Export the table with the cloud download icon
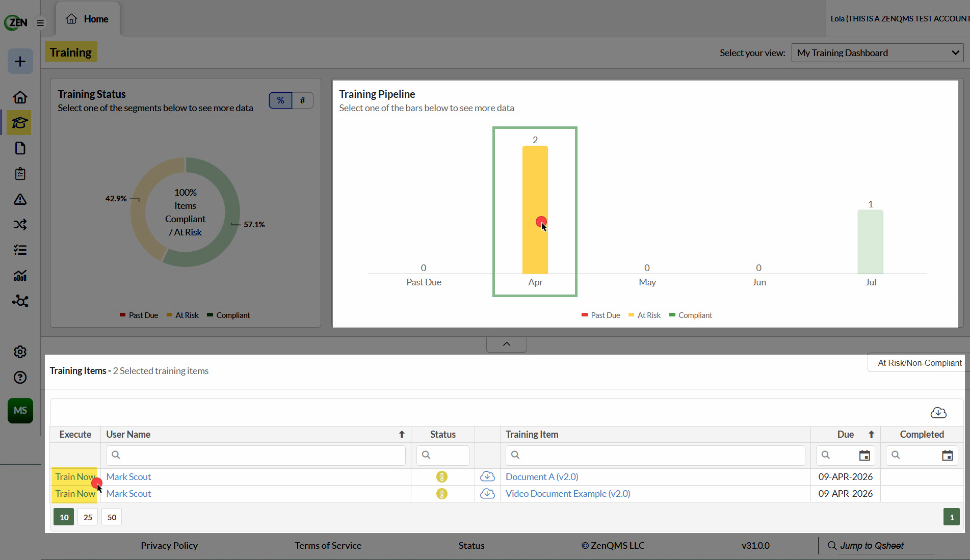Image resolution: width=970 pixels, height=560 pixels. tap(938, 413)
